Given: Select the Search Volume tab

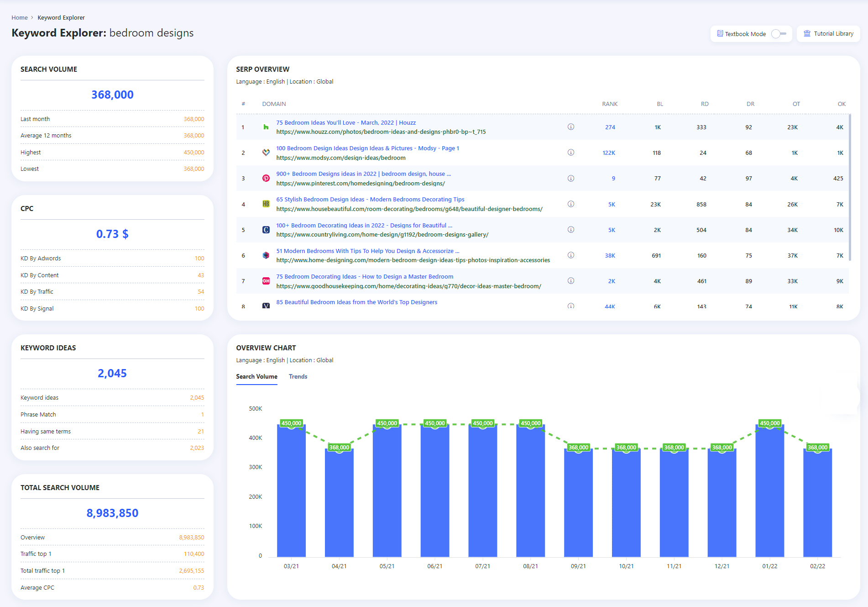Looking at the screenshot, I should pos(256,377).
